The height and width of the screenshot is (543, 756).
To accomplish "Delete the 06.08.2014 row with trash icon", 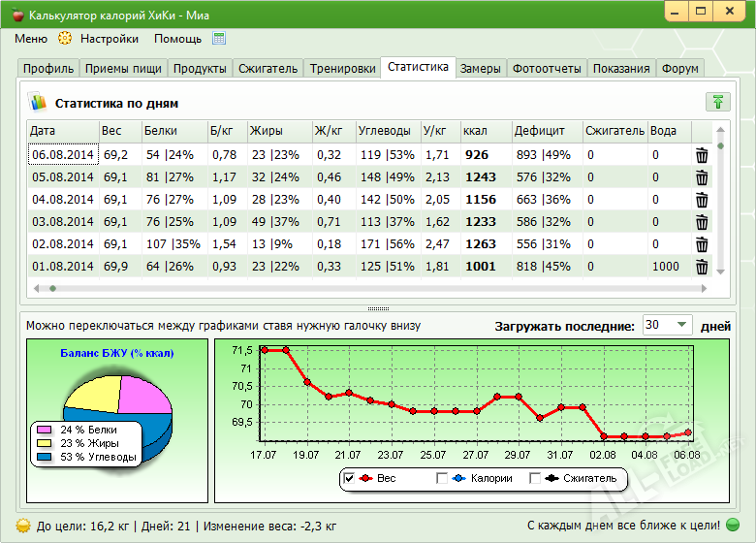I will (x=703, y=155).
